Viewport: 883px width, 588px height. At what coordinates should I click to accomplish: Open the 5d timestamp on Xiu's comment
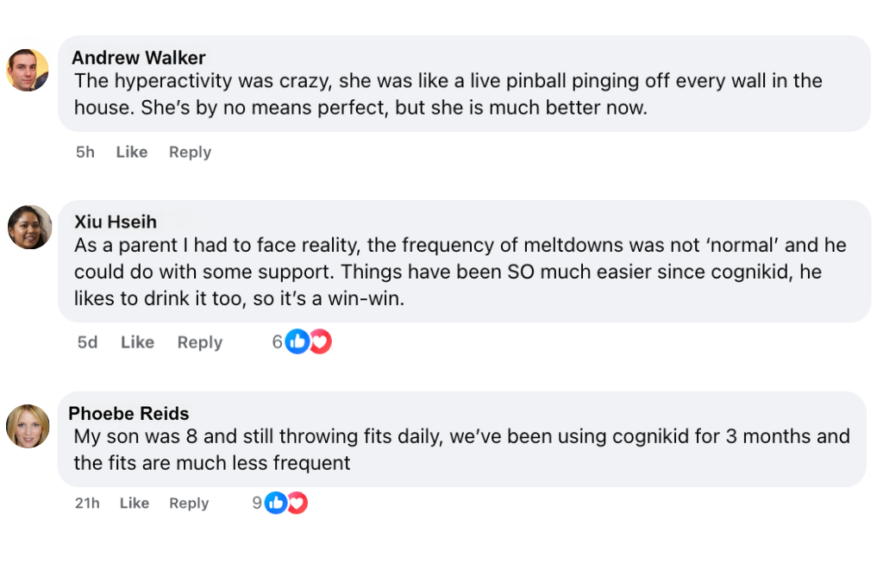[88, 342]
